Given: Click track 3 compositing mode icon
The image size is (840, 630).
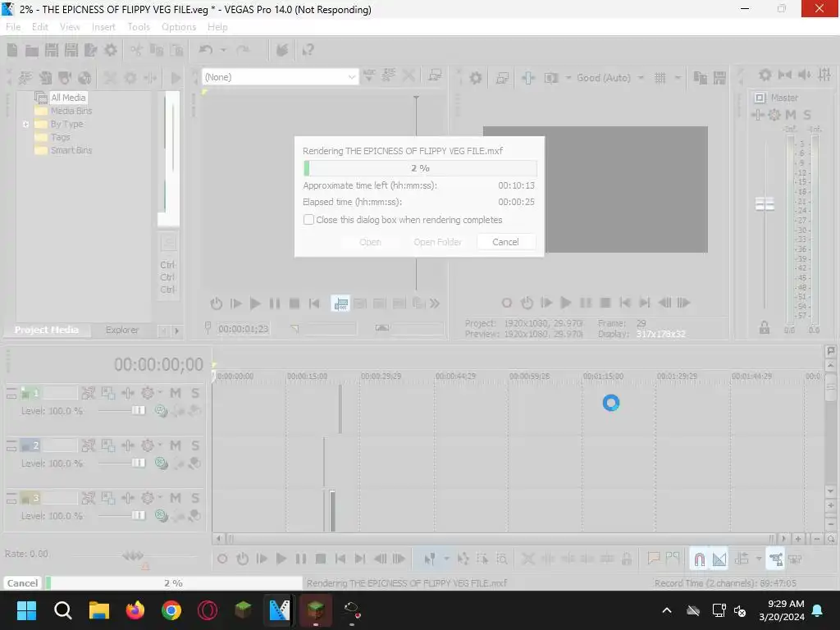Looking at the screenshot, I should click(162, 515).
